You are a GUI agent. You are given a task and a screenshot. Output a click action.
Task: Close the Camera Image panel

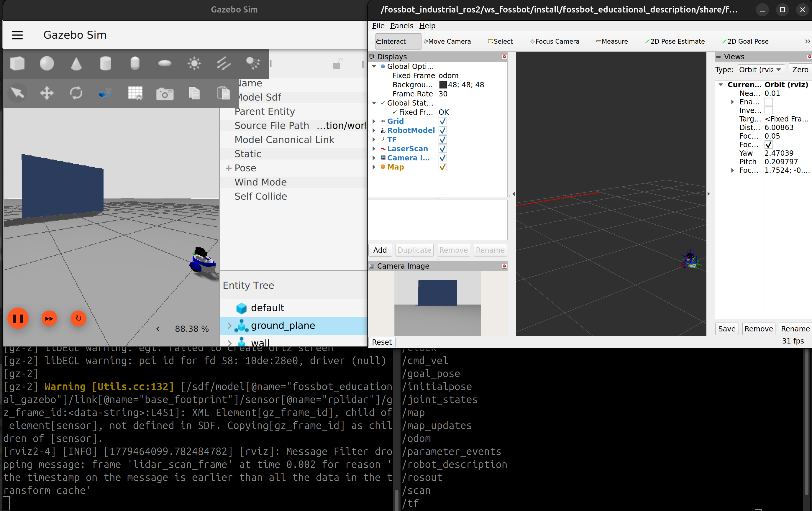[x=504, y=266]
